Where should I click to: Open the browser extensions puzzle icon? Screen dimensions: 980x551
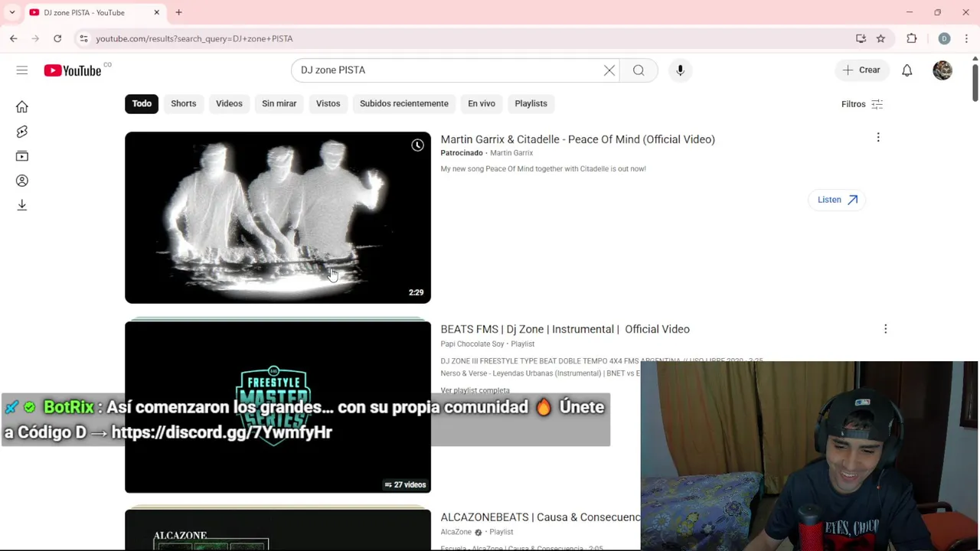911,38
